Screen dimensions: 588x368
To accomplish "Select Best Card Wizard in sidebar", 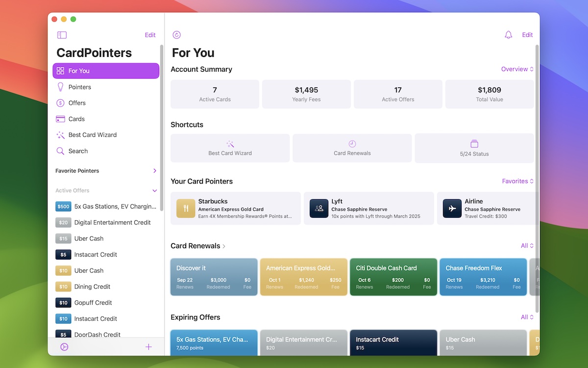I will tap(106, 135).
